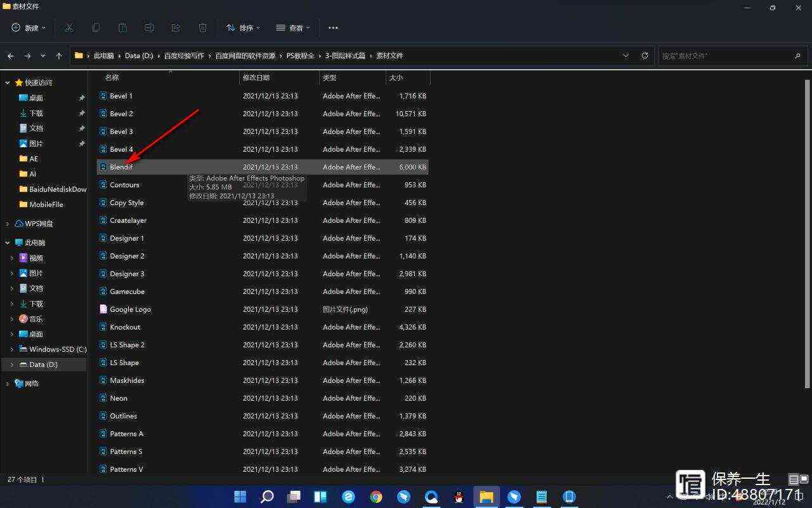Open the Windows Start menu
Image resolution: width=812 pixels, height=508 pixels.
point(240,497)
